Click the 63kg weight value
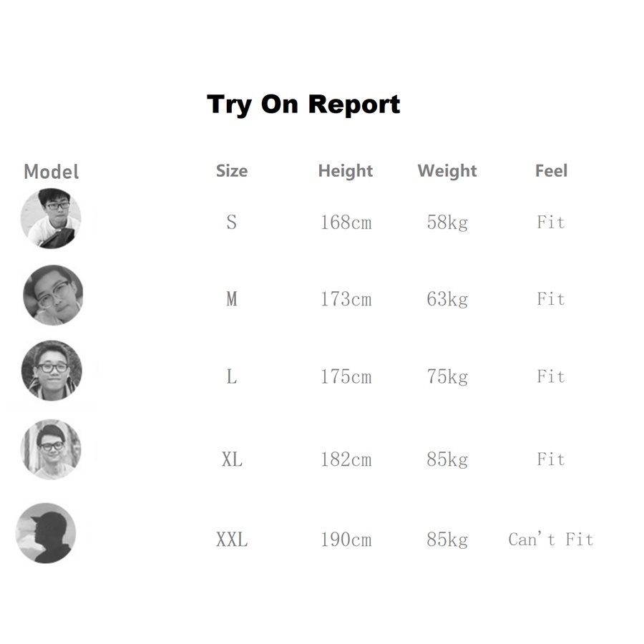The image size is (644, 644). [447, 299]
